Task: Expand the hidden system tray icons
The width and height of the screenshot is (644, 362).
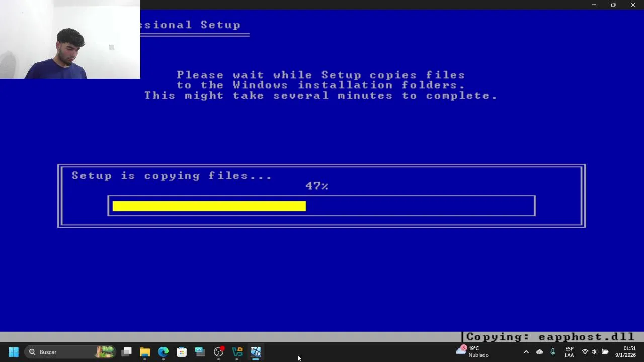Action: tap(526, 352)
